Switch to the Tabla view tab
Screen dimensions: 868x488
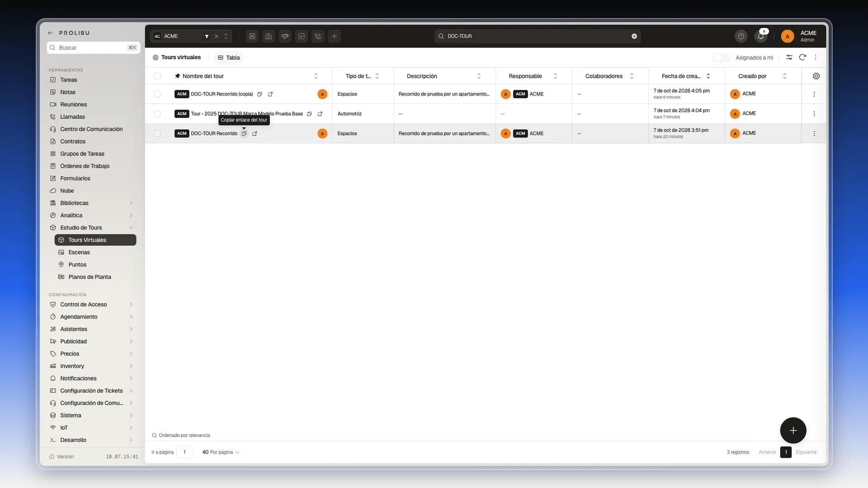pyautogui.click(x=229, y=57)
